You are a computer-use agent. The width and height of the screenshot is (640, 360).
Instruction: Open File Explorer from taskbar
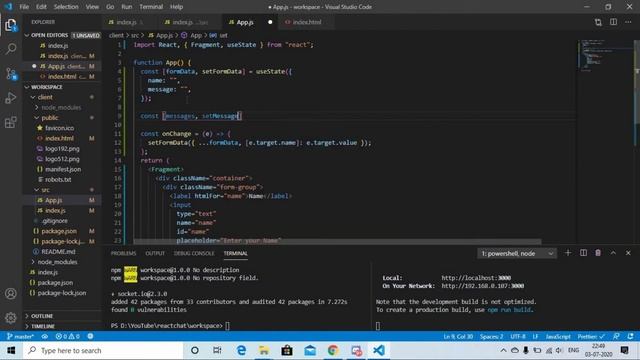(264, 351)
